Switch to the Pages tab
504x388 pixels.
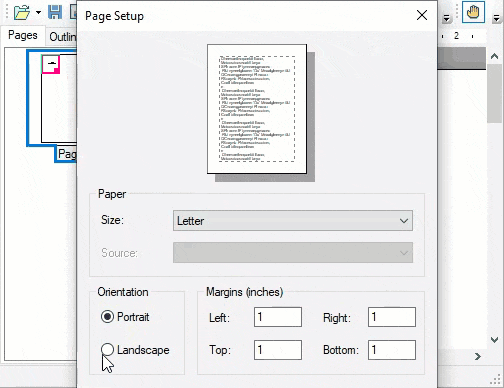coord(23,35)
